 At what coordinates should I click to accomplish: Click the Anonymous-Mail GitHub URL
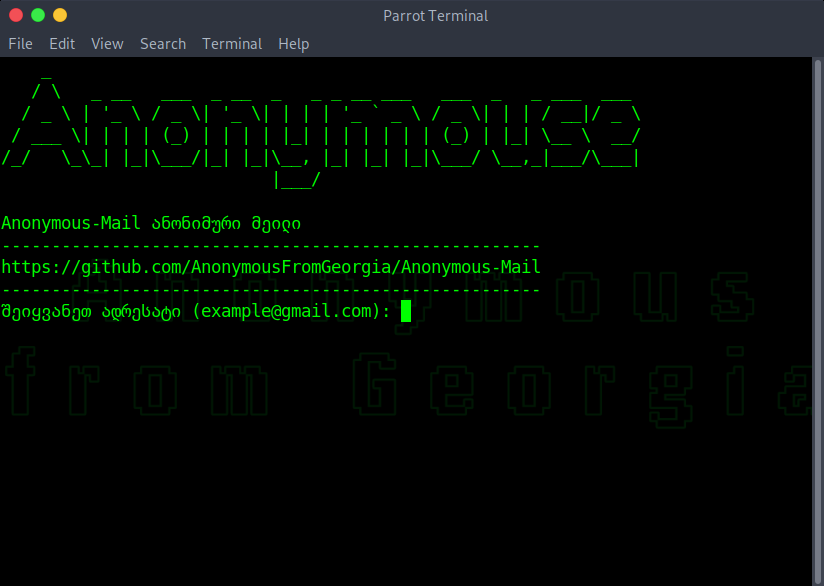pyautogui.click(x=271, y=267)
